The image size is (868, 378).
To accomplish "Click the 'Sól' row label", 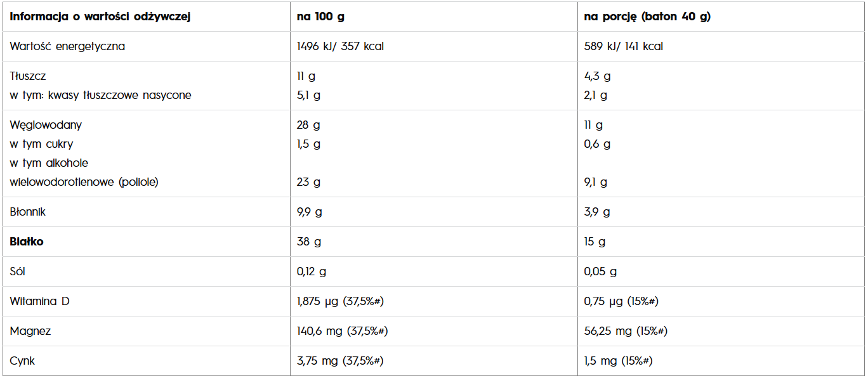I will click(18, 271).
